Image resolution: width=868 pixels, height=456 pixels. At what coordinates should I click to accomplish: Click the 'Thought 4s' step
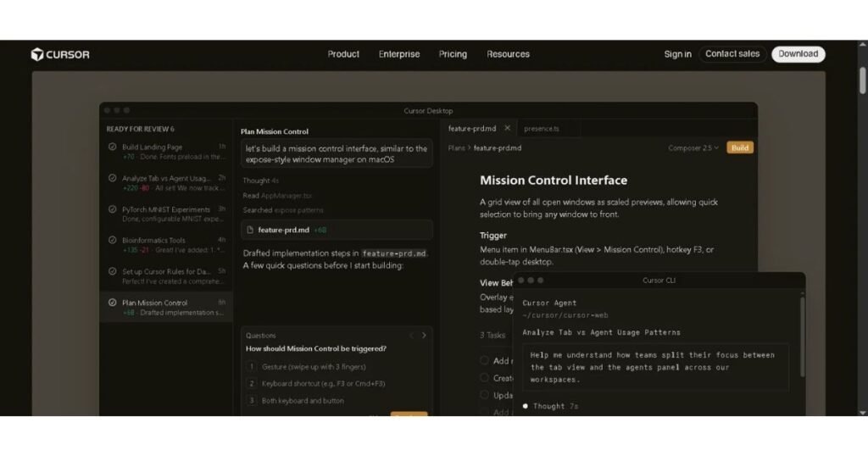click(261, 181)
